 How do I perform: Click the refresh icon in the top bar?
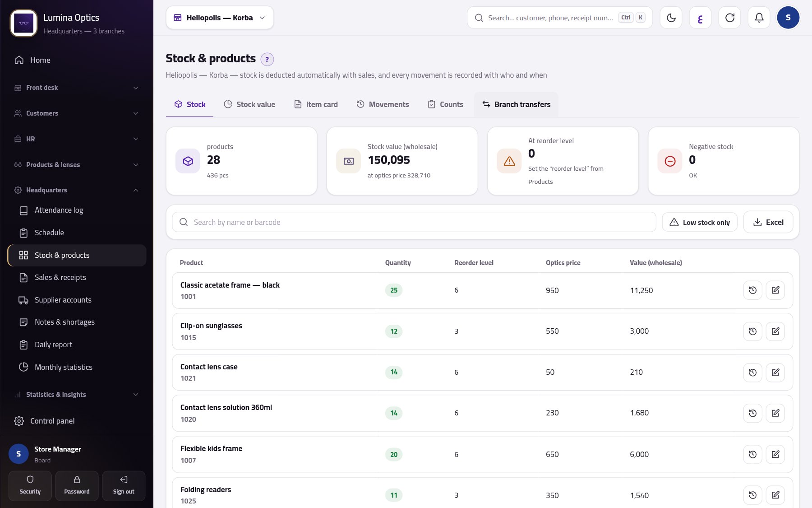click(x=729, y=18)
